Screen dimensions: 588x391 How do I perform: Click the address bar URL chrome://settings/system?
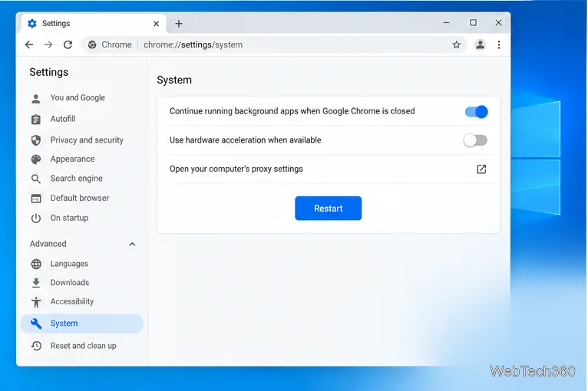click(x=193, y=45)
